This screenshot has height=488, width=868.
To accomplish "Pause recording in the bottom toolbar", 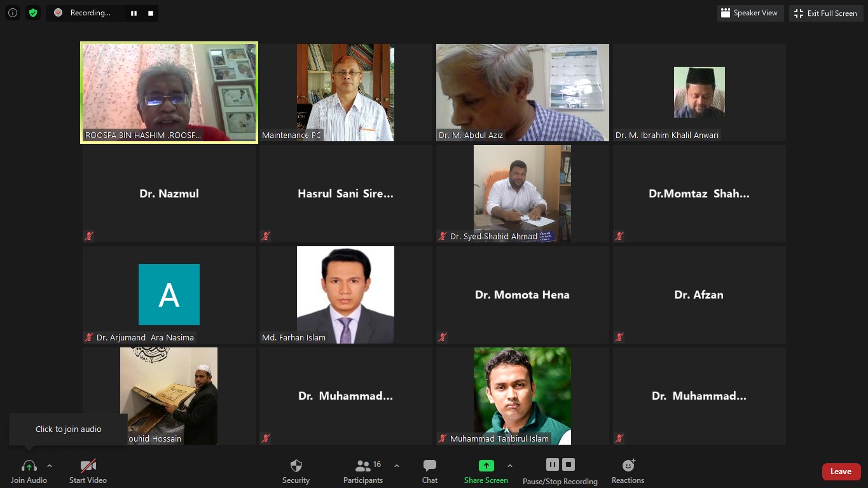I will [x=552, y=464].
